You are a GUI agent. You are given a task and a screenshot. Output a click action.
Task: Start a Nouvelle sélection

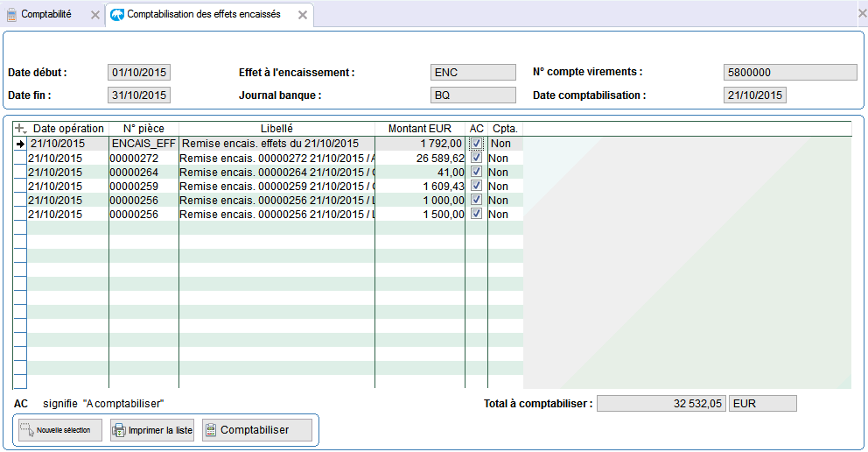60,430
